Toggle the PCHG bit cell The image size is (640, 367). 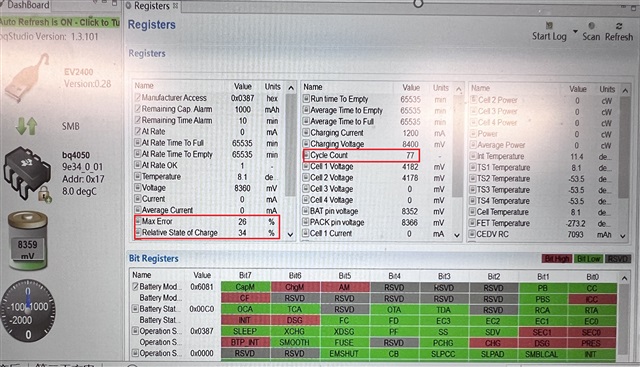[x=444, y=343]
